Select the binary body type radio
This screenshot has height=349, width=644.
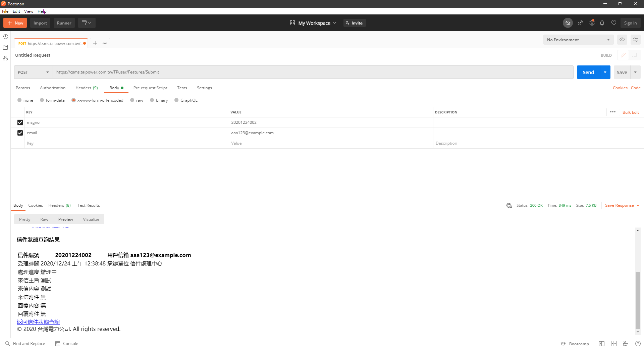point(152,100)
